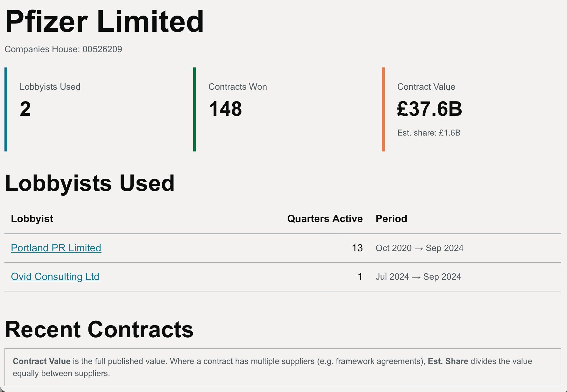Viewport: 567px width, 392px height.
Task: Click the Lobbyists Used section heading
Action: [90, 183]
